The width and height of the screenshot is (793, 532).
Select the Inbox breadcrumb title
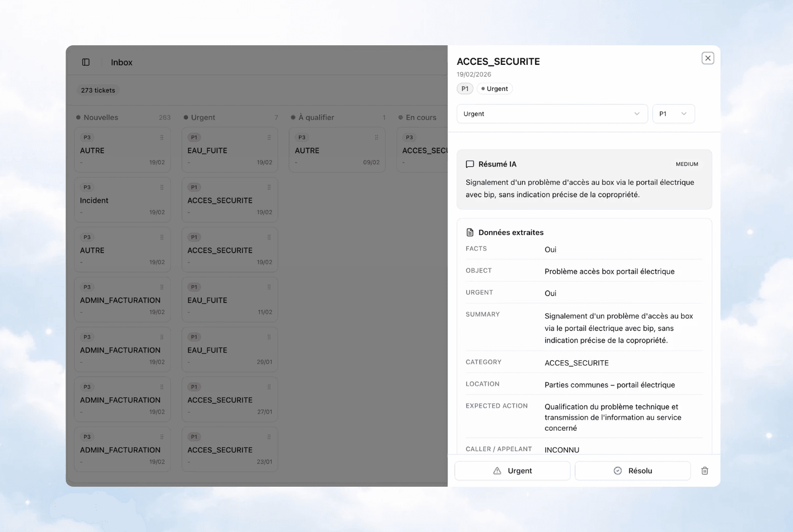[121, 62]
